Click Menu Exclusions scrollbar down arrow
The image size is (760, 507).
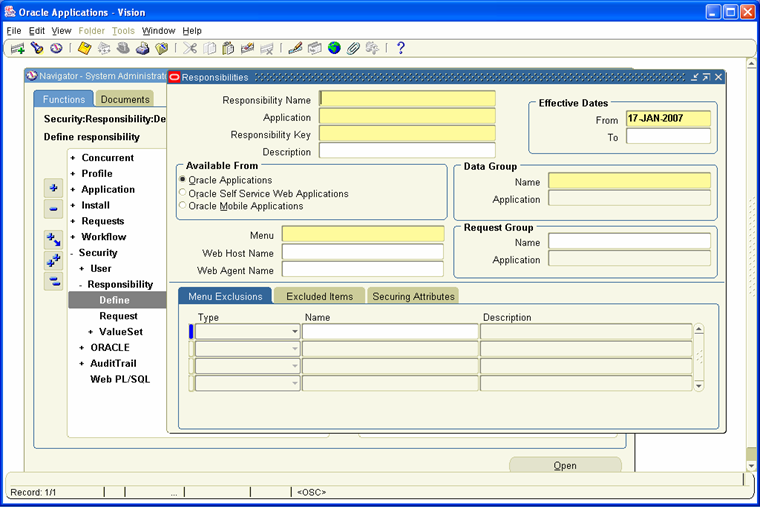pyautogui.click(x=698, y=386)
